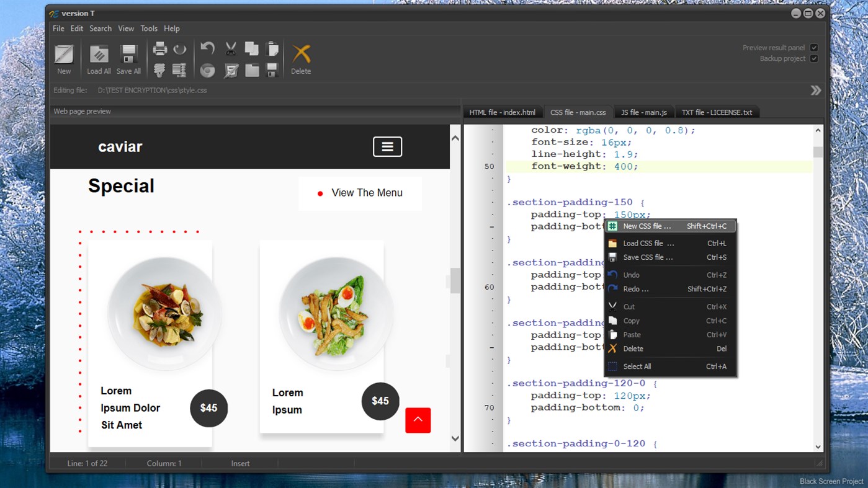Screen dimensions: 868x488
Task: Open the File menu
Action: (x=58, y=29)
